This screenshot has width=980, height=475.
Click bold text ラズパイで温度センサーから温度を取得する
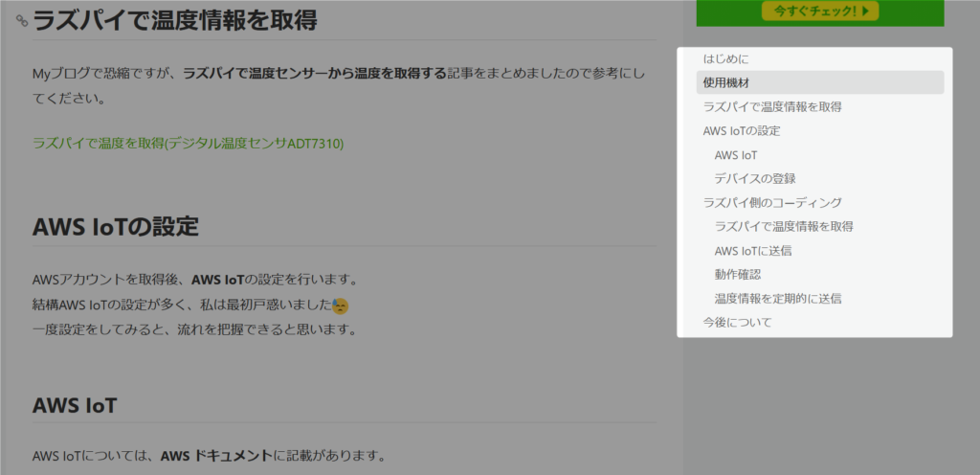coord(314,74)
